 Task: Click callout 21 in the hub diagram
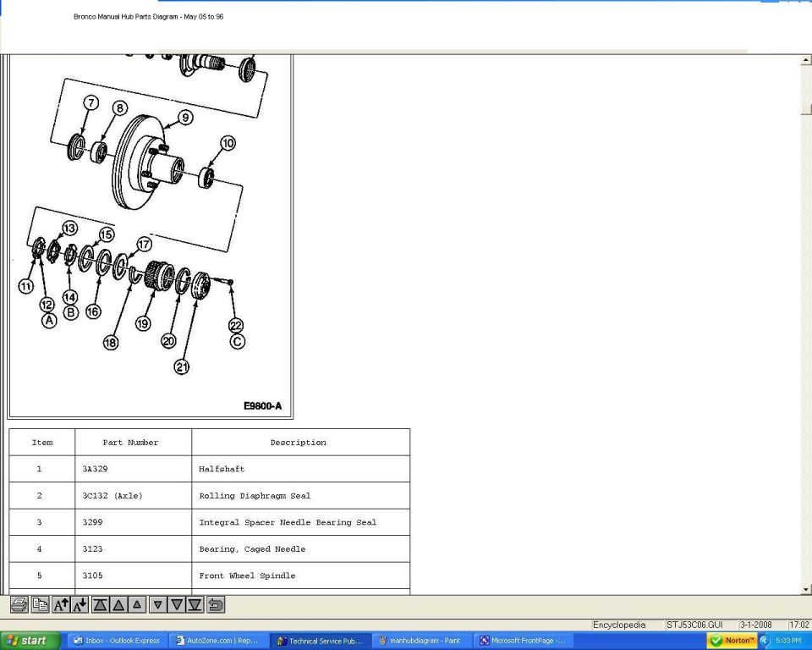click(181, 367)
